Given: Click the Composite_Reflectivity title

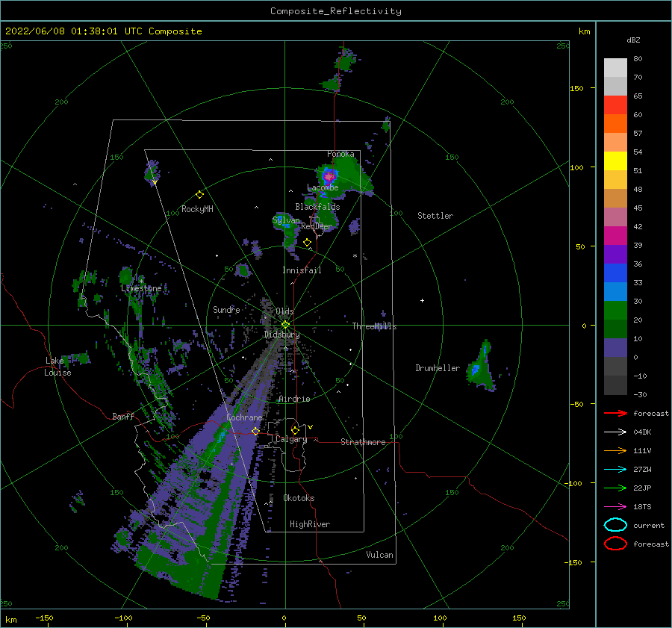Looking at the screenshot, I should (336, 11).
